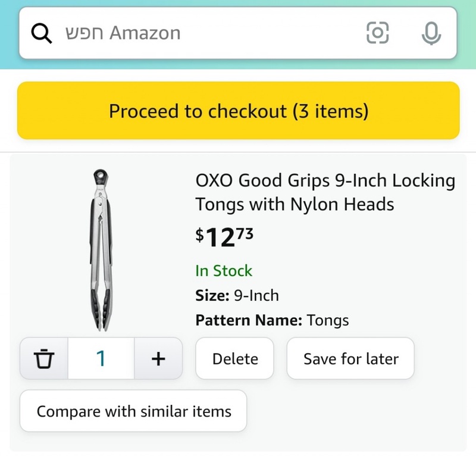
Task: Click the trash can quantity icon
Action: 44,359
